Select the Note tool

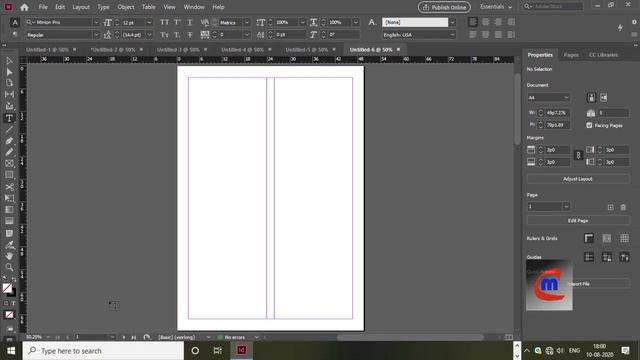pyautogui.click(x=9, y=233)
